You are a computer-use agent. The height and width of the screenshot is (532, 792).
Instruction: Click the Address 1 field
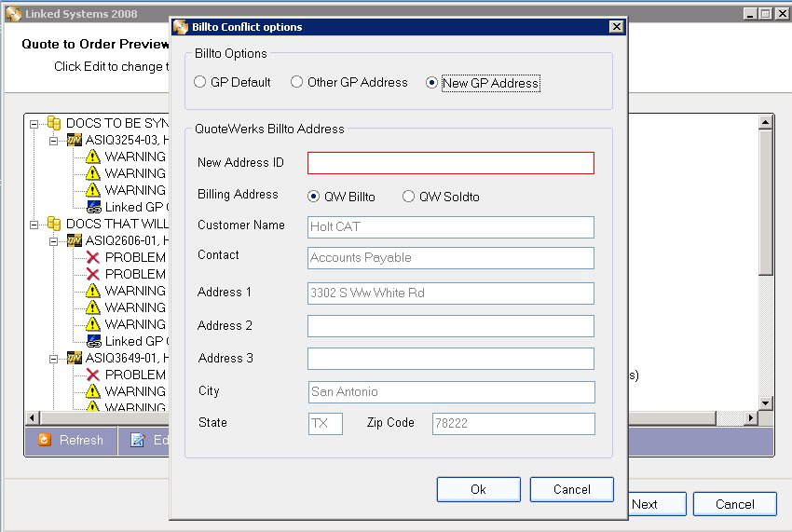451,293
